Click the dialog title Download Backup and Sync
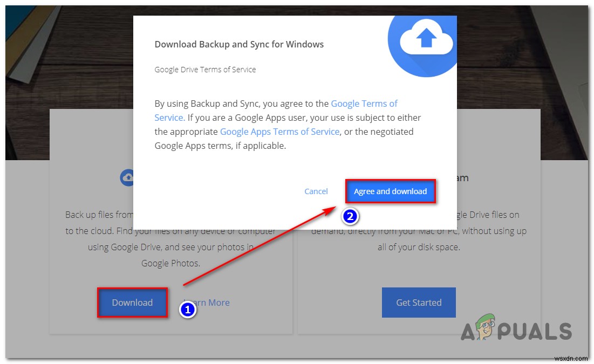 (239, 44)
